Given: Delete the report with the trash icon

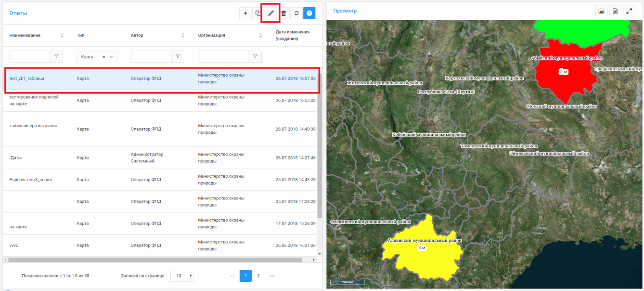Looking at the screenshot, I should tap(283, 13).
